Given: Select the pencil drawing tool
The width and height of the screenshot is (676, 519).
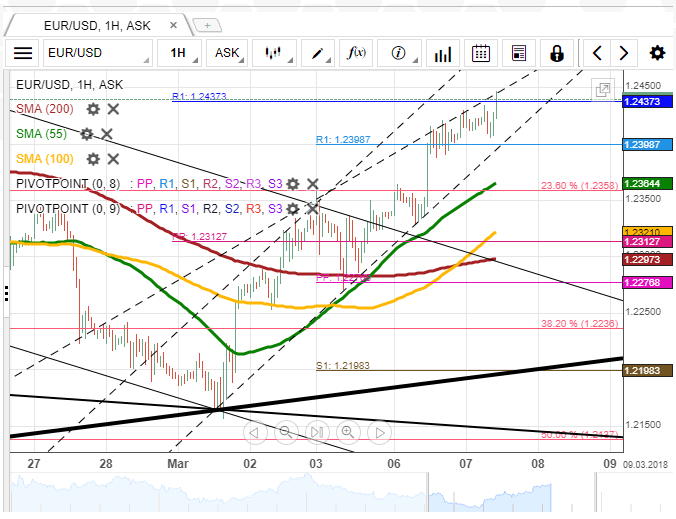Looking at the screenshot, I should tap(318, 53).
